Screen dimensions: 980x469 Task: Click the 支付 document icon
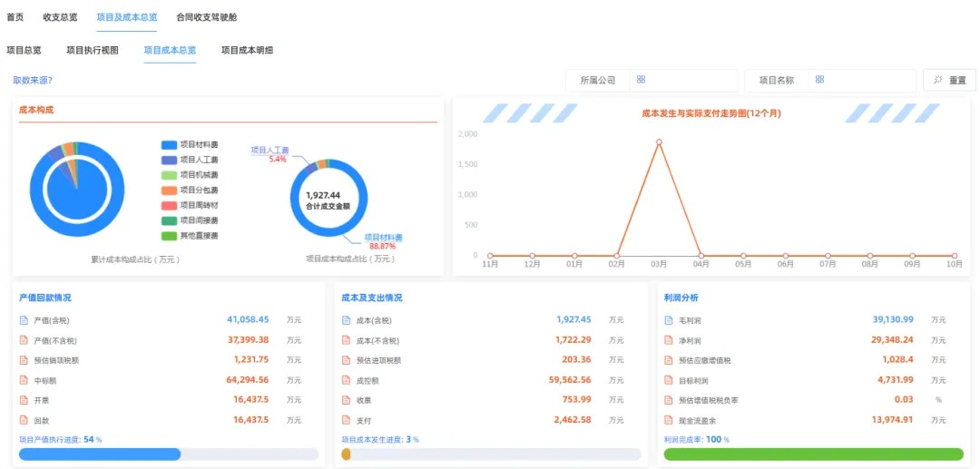(x=347, y=420)
